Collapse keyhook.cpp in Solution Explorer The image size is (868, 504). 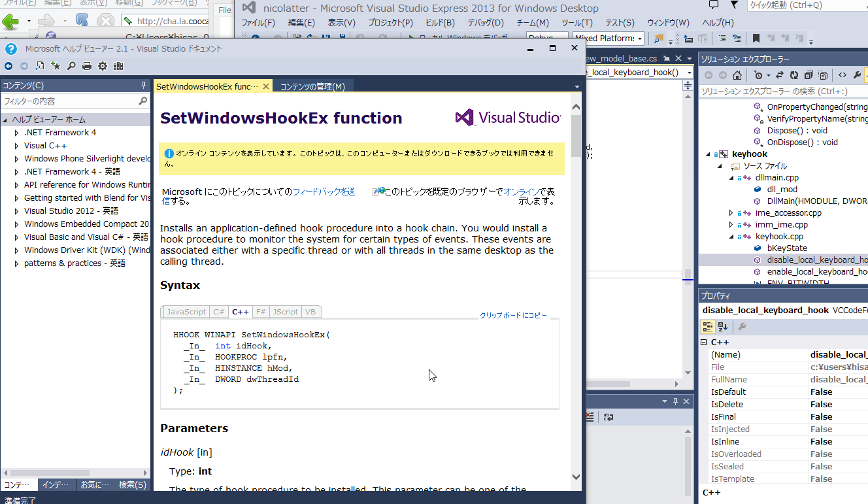coord(731,237)
